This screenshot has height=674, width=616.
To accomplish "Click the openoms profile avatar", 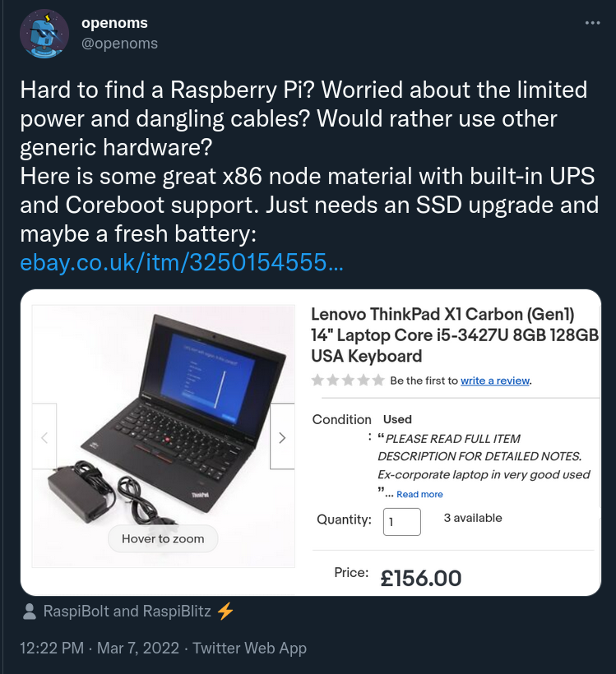I will click(x=43, y=34).
